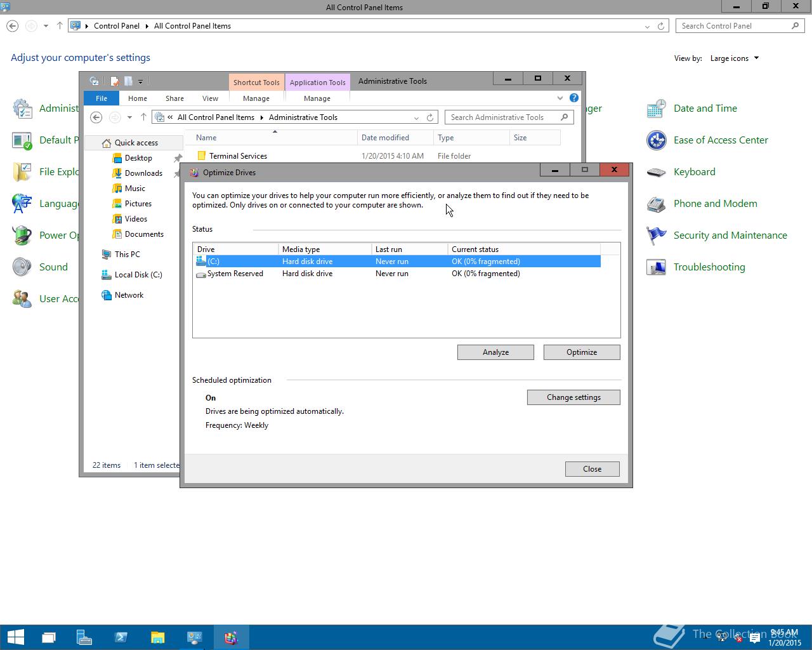Open Help icon in Administrative Tools window
This screenshot has width=812, height=650.
pyautogui.click(x=574, y=98)
